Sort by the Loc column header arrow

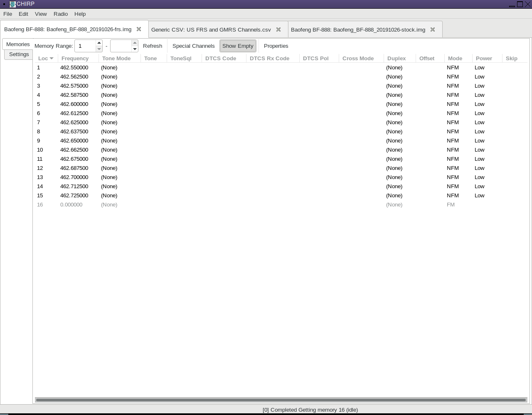pos(52,59)
